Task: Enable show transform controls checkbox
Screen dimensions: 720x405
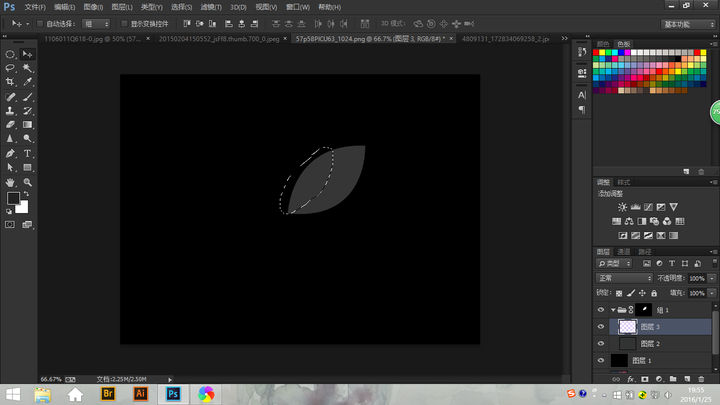Action: point(124,23)
